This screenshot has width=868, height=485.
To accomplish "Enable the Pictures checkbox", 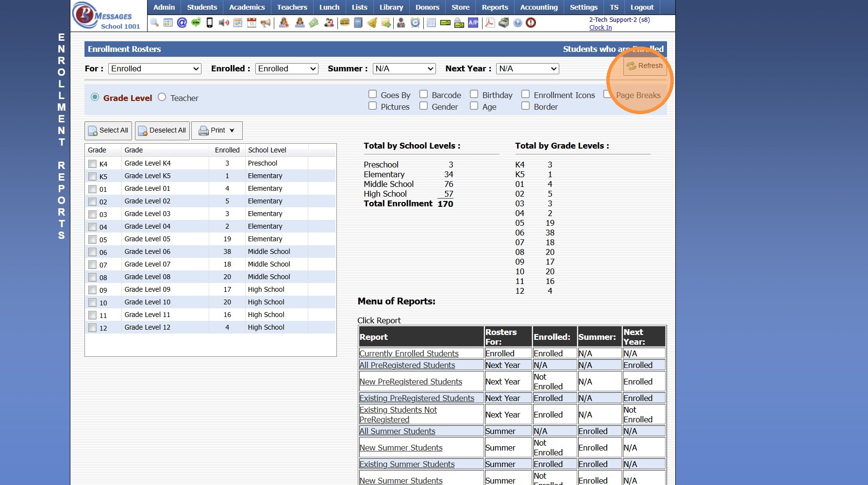I will [x=372, y=106].
